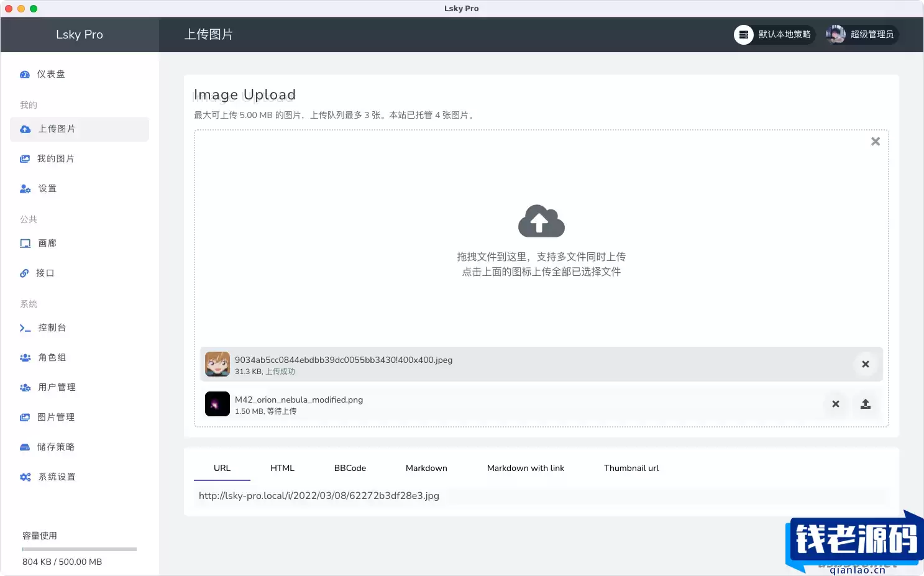924x576 pixels.
Task: Click the 上传图片 page title in header
Action: click(209, 35)
